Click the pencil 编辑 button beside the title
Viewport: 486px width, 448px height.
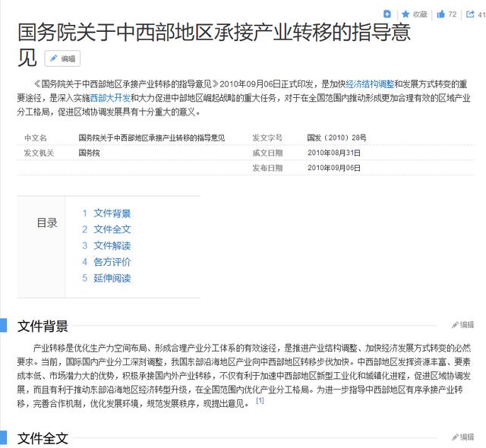point(62,58)
